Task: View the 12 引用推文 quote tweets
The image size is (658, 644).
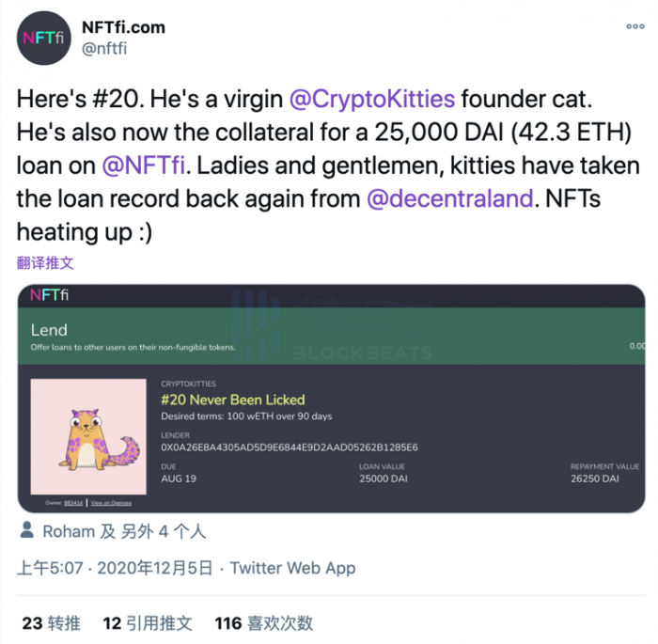Action: pyautogui.click(x=148, y=623)
